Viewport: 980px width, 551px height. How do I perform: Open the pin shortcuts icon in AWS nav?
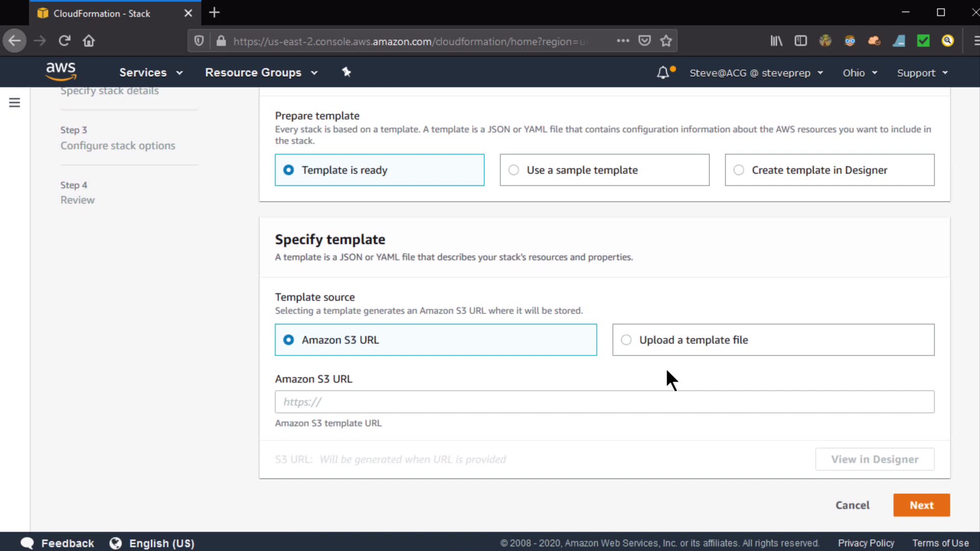[x=347, y=72]
